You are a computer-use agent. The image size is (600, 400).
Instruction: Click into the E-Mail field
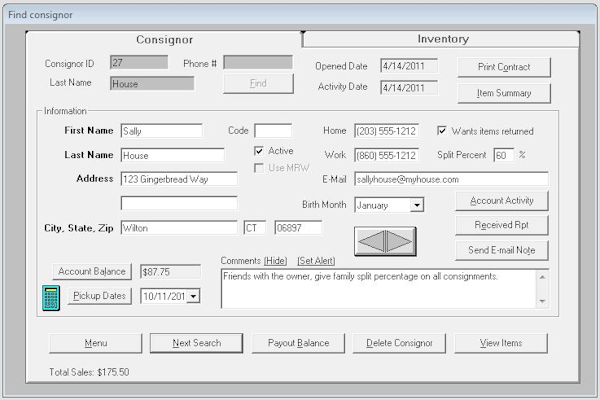(450, 180)
